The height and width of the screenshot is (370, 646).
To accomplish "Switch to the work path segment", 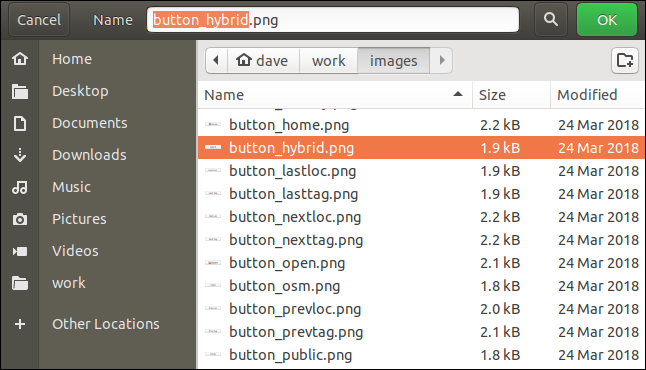I will point(329,61).
